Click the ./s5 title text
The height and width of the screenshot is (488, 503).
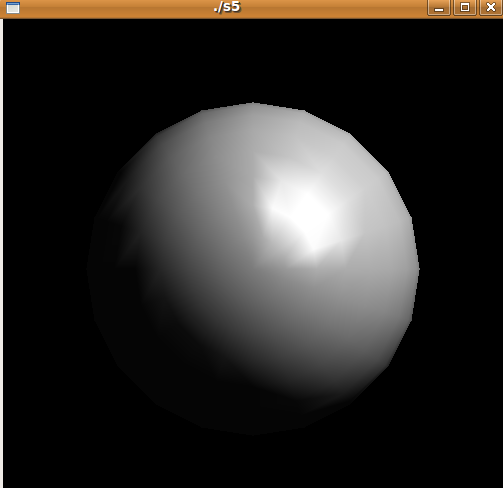coord(227,7)
